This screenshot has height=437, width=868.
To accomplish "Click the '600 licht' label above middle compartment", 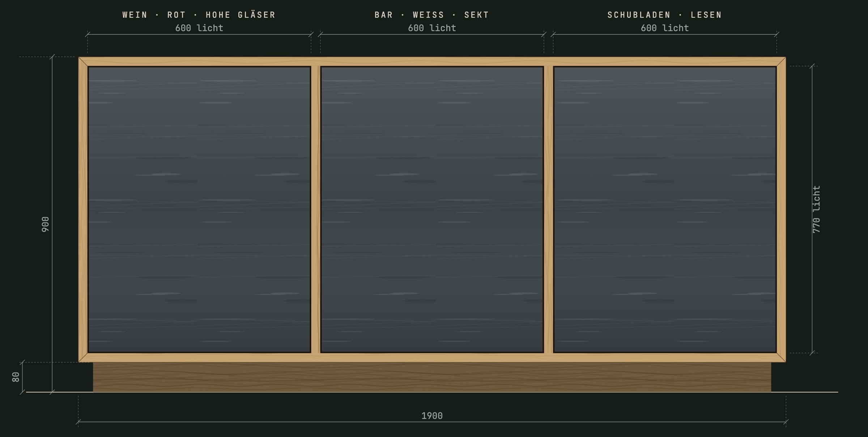I will tap(432, 28).
